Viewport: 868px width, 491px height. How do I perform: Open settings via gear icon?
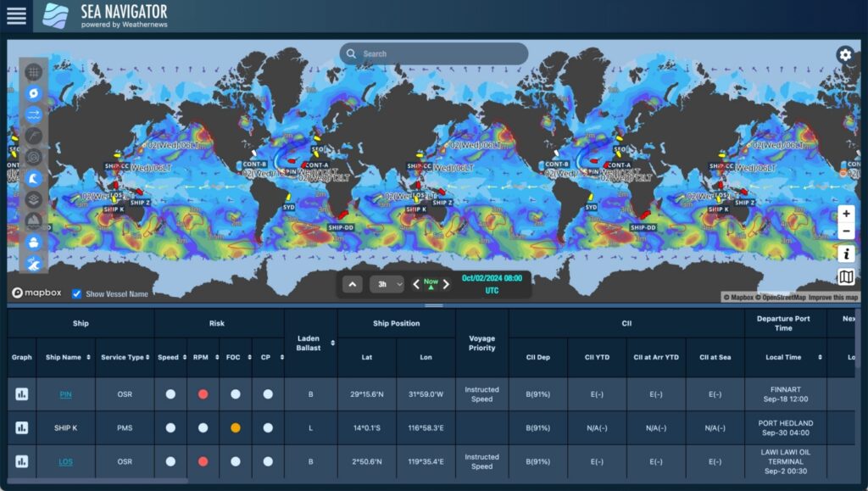click(x=844, y=53)
